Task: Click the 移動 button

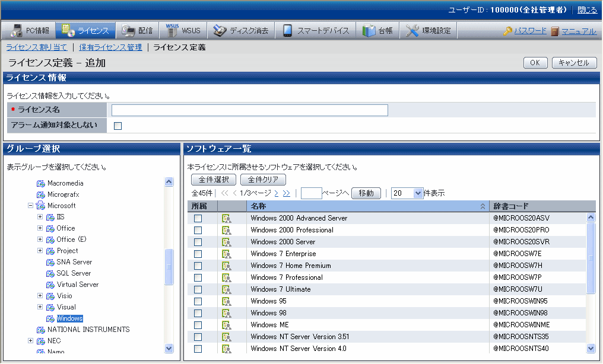Action: point(366,193)
